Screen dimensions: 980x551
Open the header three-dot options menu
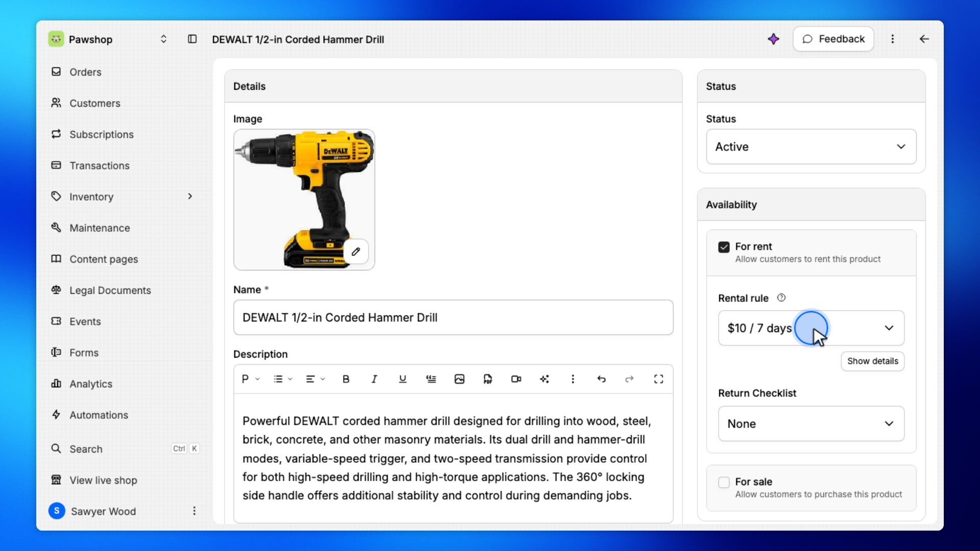[x=893, y=39]
